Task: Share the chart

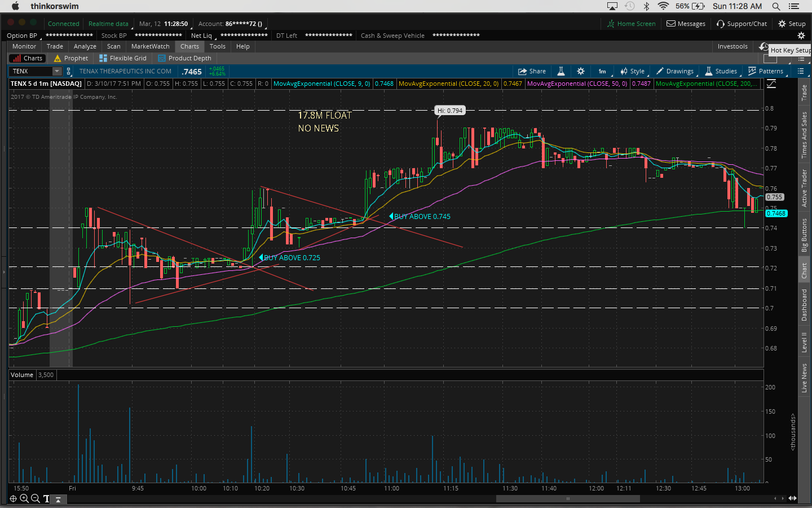Action: point(532,71)
